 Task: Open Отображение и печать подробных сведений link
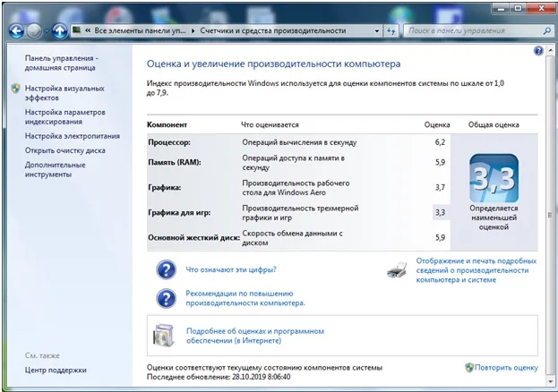click(x=476, y=270)
